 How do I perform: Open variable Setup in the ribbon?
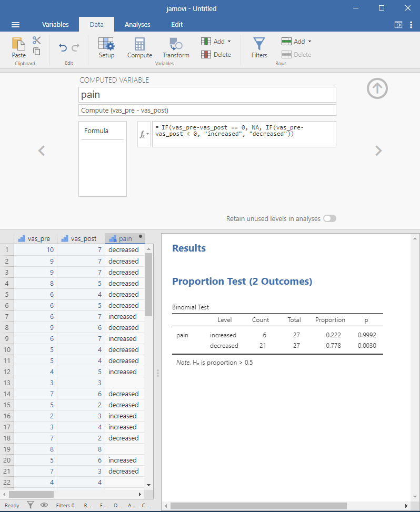click(x=106, y=47)
